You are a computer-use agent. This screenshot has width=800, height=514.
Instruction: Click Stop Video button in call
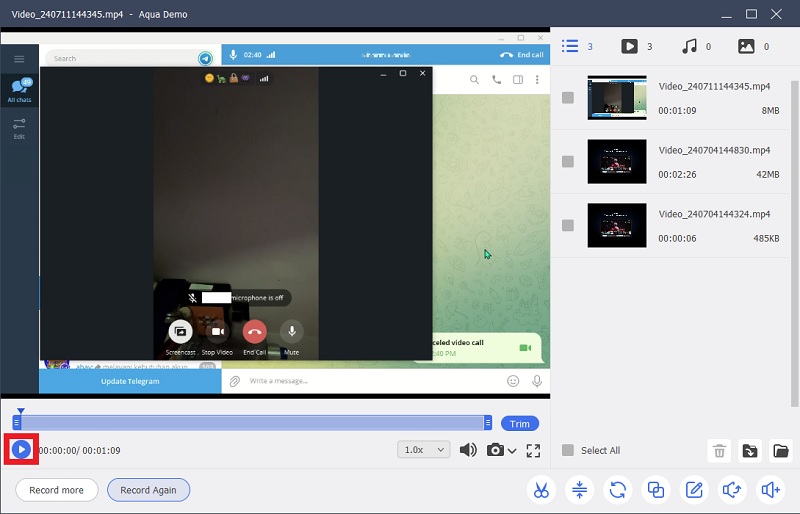click(x=218, y=332)
